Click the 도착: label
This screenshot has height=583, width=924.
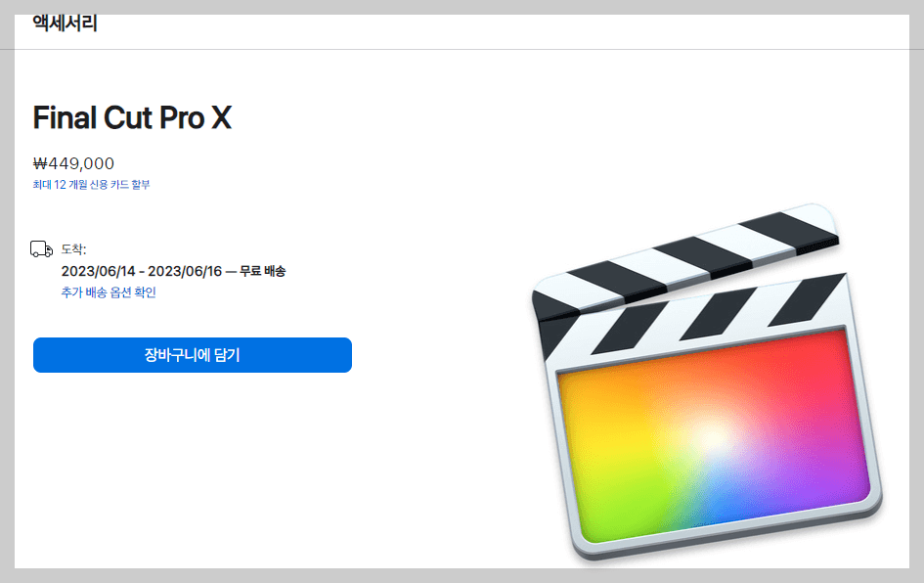point(73,249)
